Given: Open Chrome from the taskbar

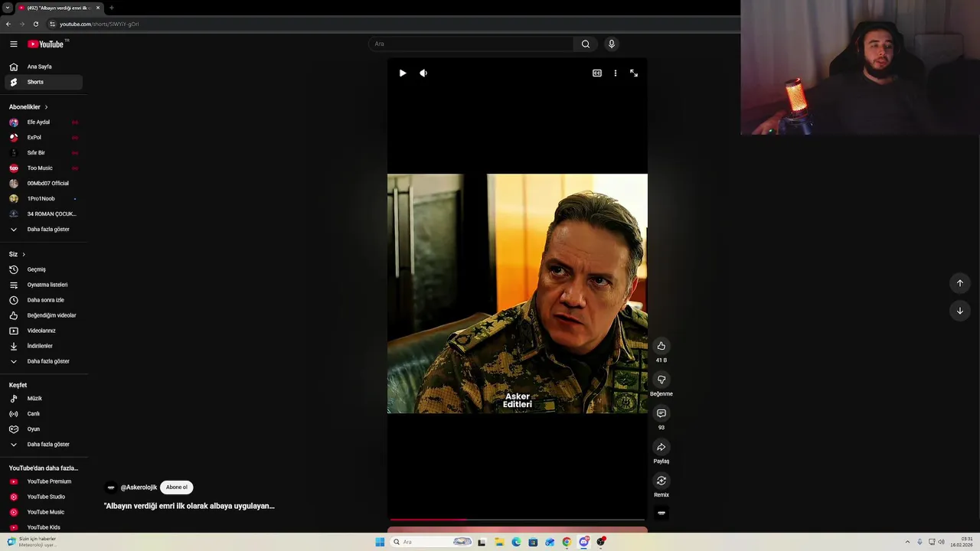Looking at the screenshot, I should (567, 542).
